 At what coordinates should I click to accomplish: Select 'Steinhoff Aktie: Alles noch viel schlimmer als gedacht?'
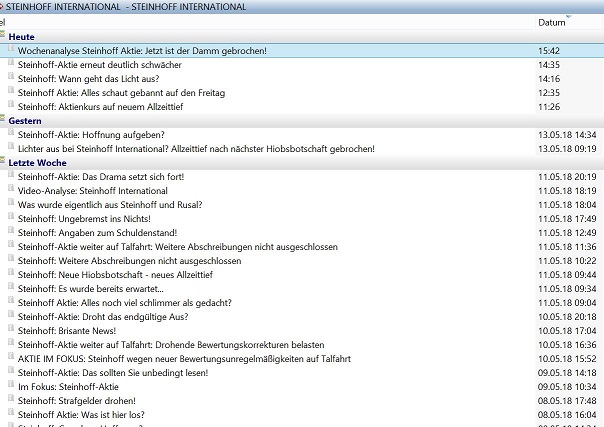click(125, 303)
